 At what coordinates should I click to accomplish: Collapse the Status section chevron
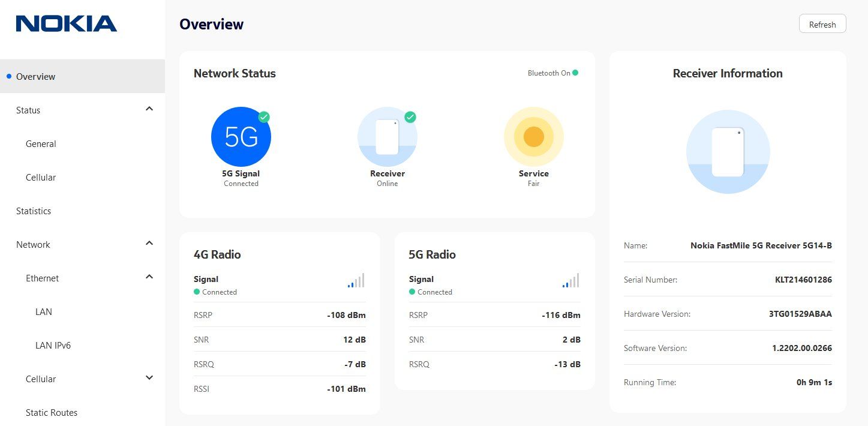[149, 109]
